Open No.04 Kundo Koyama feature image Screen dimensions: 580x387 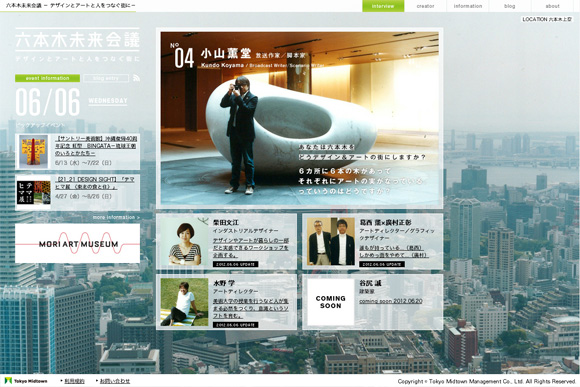click(300, 118)
